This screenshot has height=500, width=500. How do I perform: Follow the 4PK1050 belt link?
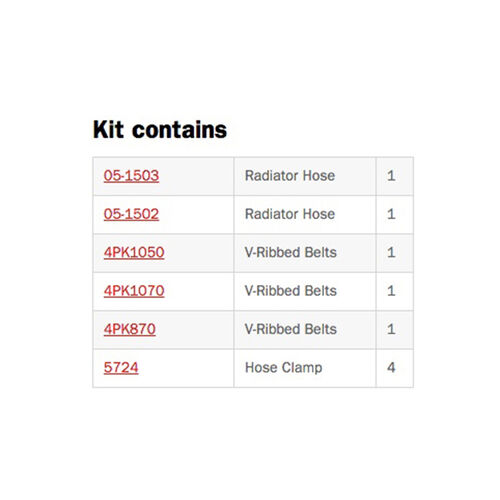click(x=134, y=252)
